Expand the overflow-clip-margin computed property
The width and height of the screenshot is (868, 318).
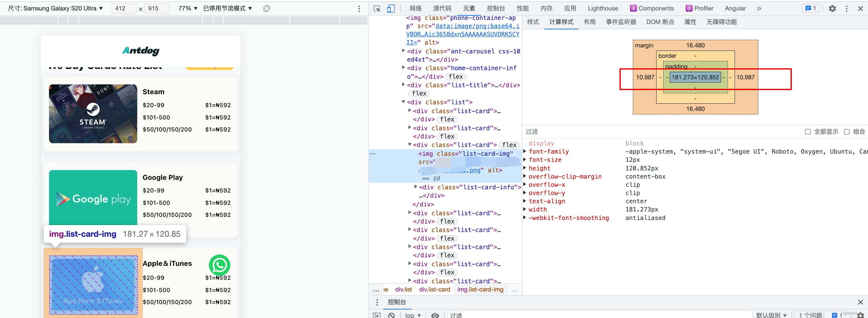525,176
